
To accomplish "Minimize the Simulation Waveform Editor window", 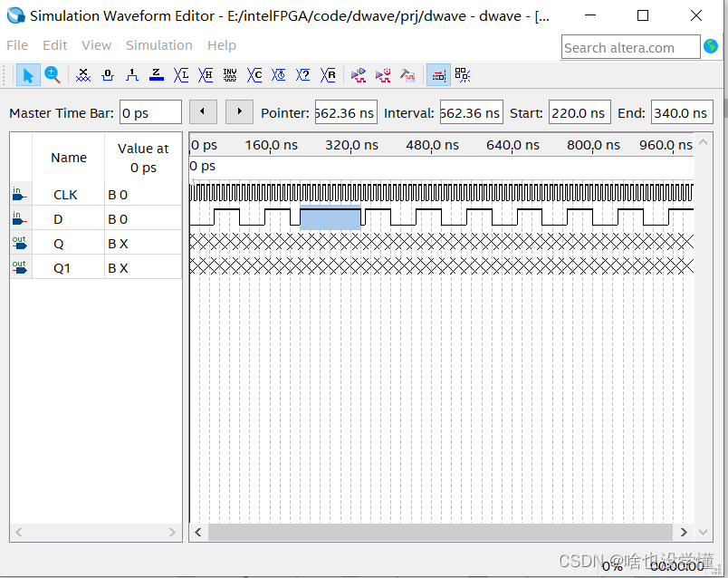I will 590,15.
